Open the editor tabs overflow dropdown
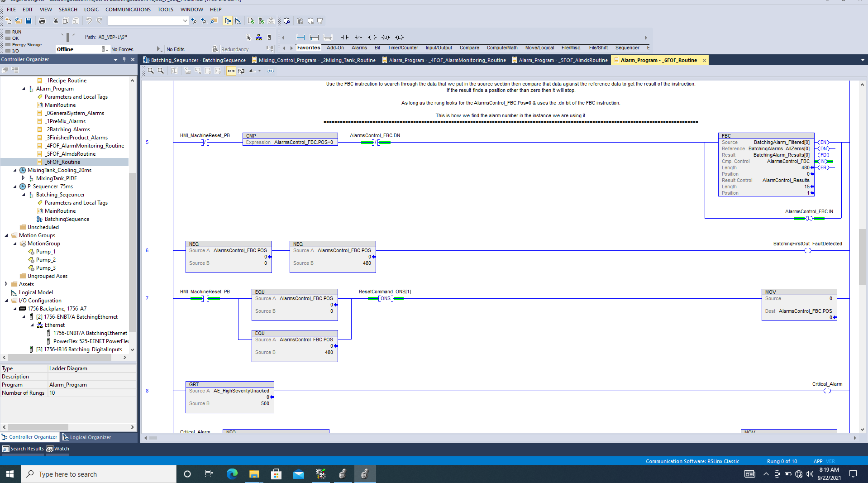Image resolution: width=868 pixels, height=483 pixels. (x=863, y=60)
